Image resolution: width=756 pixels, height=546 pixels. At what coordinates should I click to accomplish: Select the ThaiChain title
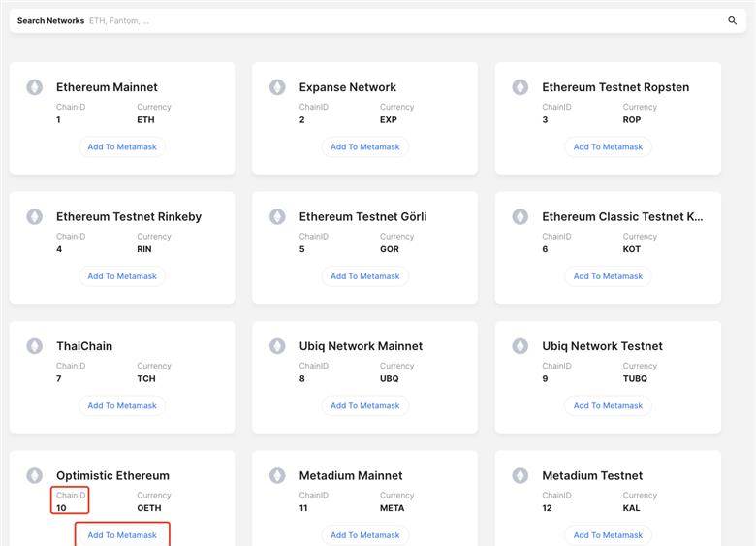84,346
